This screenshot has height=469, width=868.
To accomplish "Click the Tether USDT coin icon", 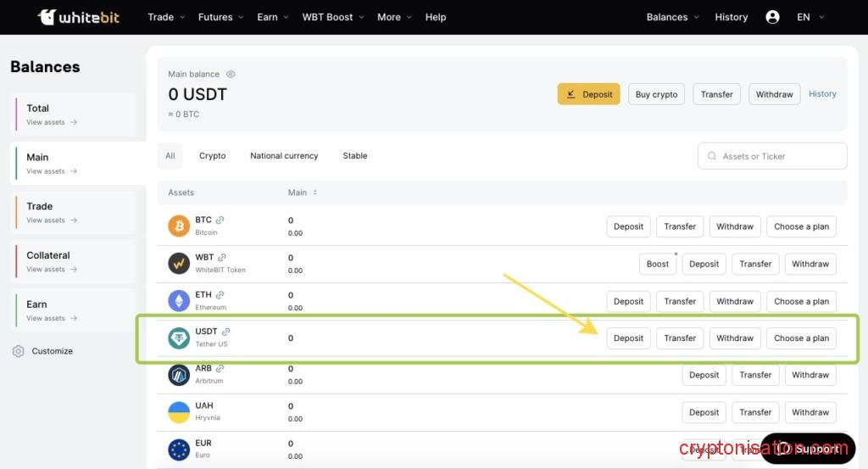I will pyautogui.click(x=179, y=338).
